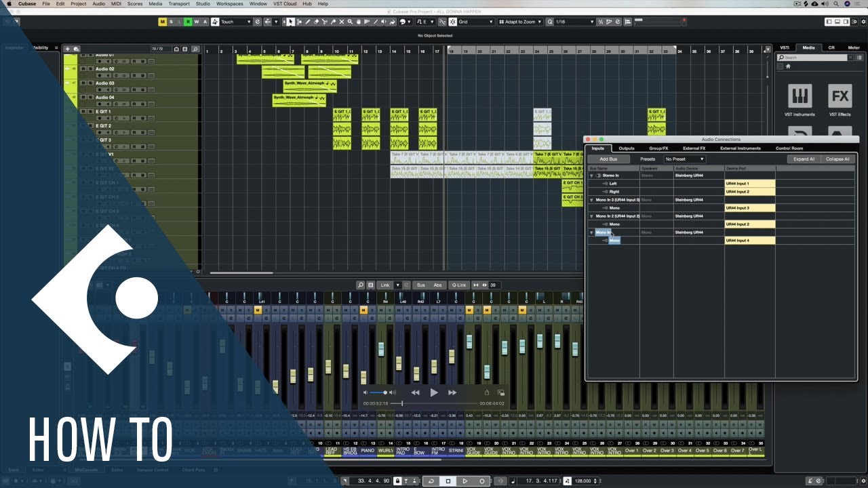
Task: Switch to the External FX tab
Action: pyautogui.click(x=694, y=148)
